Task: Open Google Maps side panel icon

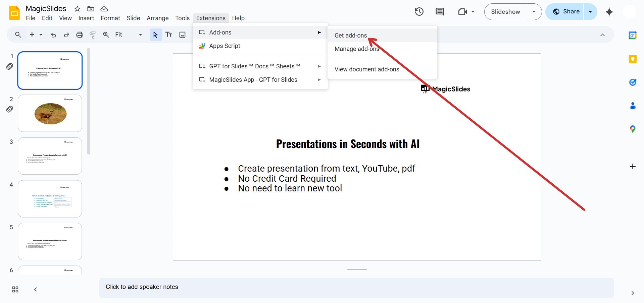Action: coord(633,129)
